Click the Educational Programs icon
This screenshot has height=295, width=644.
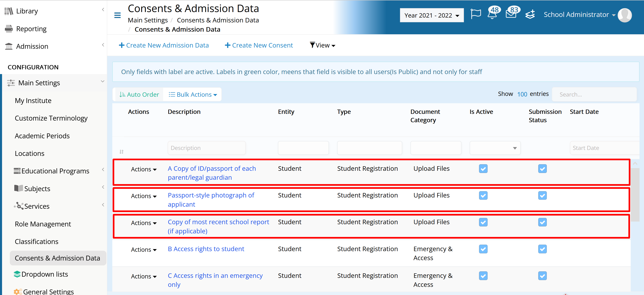point(17,171)
